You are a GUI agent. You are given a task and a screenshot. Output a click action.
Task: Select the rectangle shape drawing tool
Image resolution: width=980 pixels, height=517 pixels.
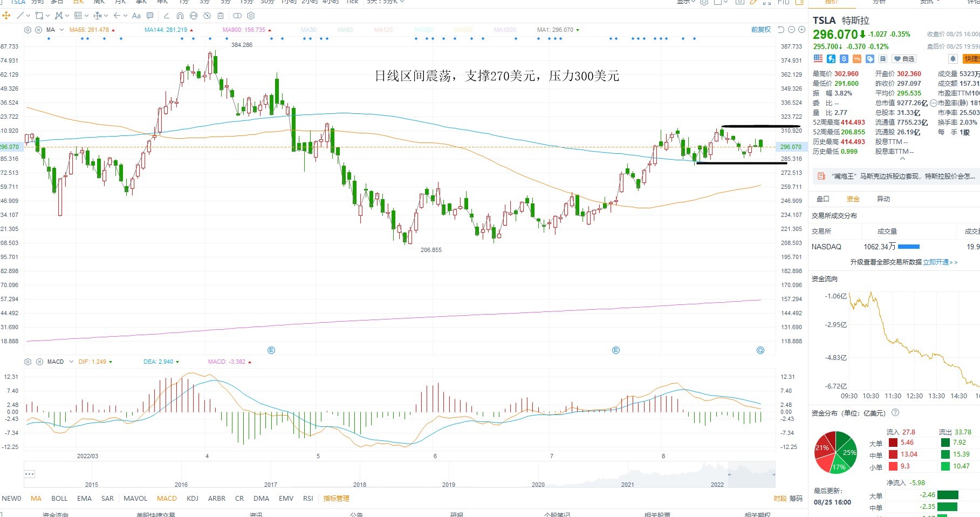pos(39,16)
